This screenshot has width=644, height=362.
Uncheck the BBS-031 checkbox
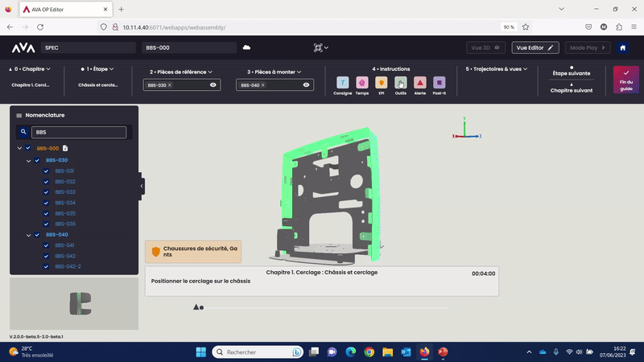[46, 171]
